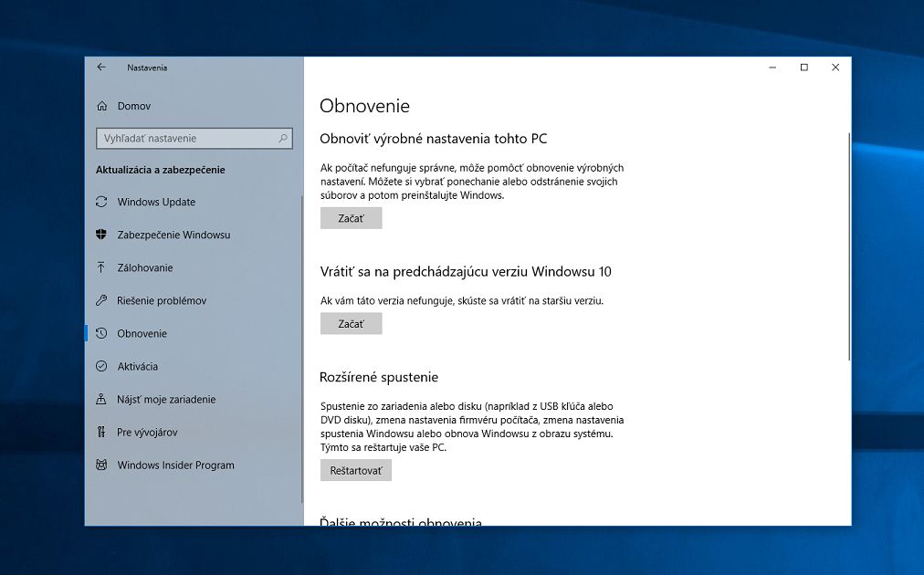Click the back arrow in Nastavenia

tap(101, 68)
